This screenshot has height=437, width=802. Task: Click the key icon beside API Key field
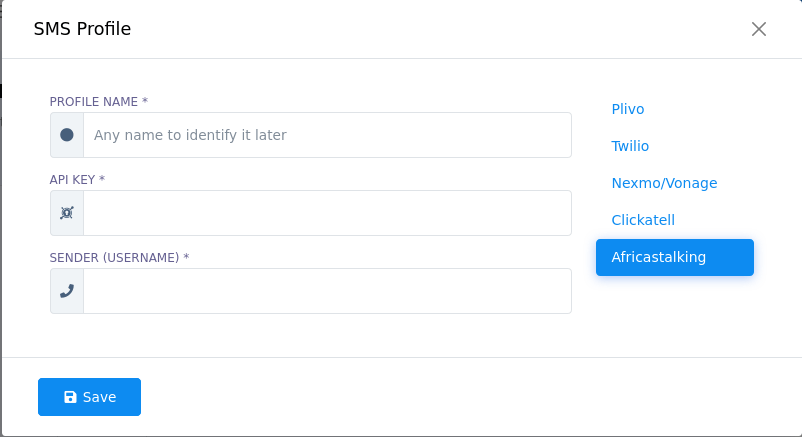point(66,213)
